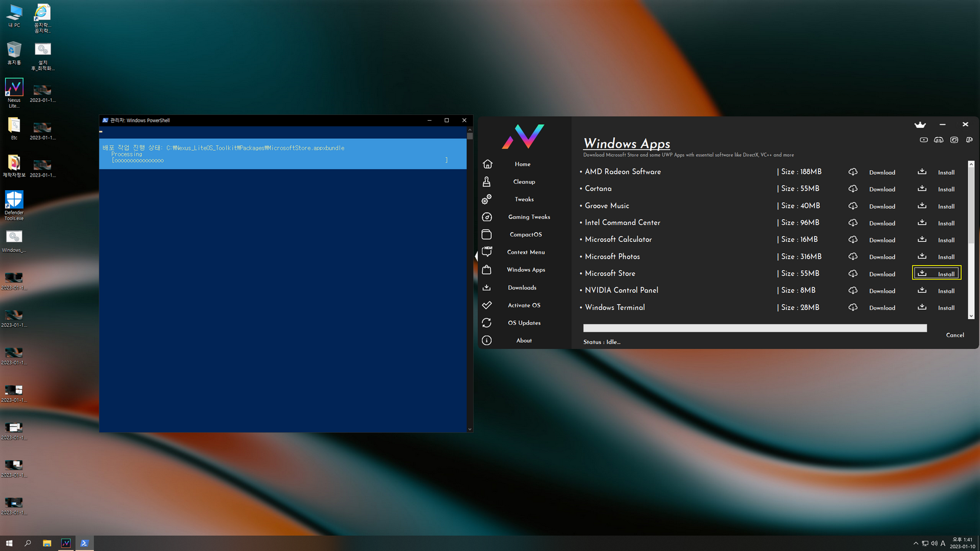Open the Activate OS menu label
The image size is (980, 551).
tap(524, 306)
